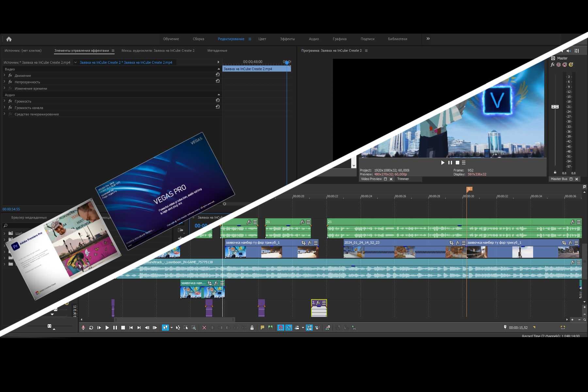
Task: Show more workspaces via double chevron
Action: coord(428,39)
